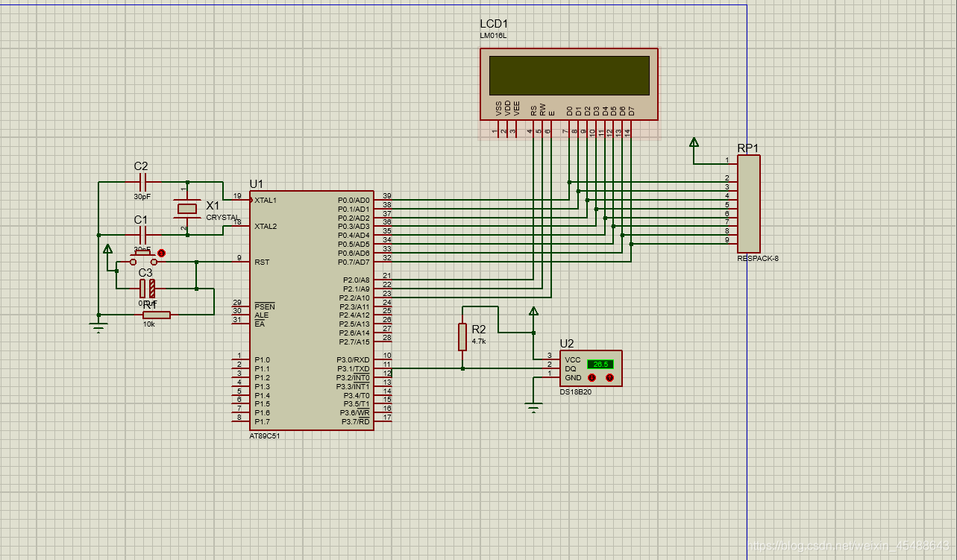Select resistor R2 4.7k symbol
The image size is (957, 560).
pyautogui.click(x=463, y=337)
